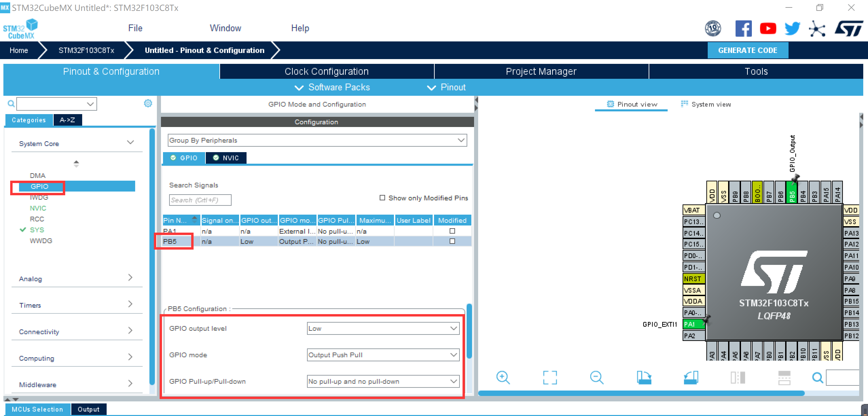Click the pinout search magnifier icon

[x=818, y=378]
